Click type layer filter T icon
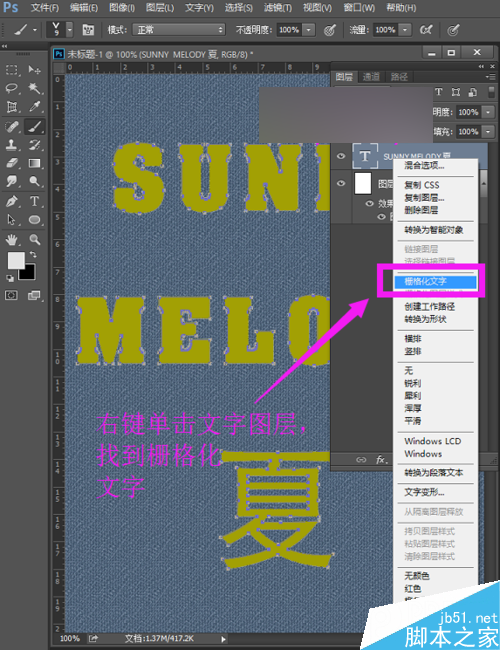 tap(439, 92)
